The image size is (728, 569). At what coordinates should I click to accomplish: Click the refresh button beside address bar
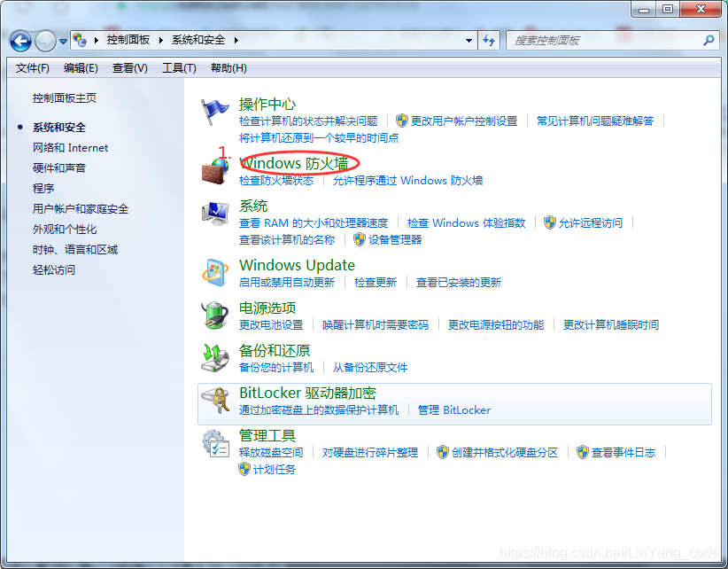[488, 41]
